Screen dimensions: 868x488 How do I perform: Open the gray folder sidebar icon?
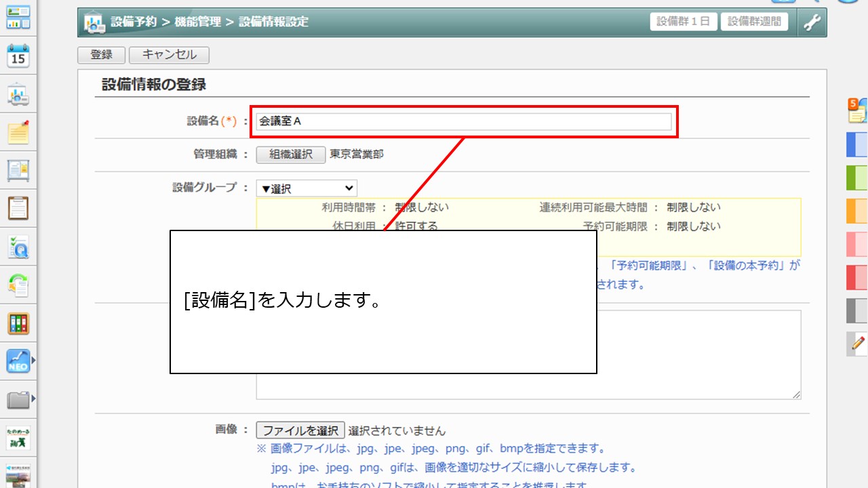18,399
